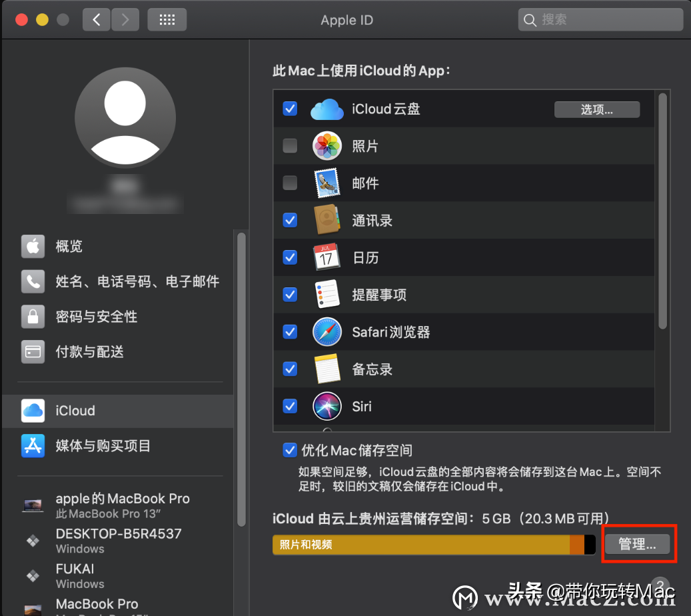This screenshot has height=616, width=691.
Task: Open 媒体与购买项目 section
Action: pyautogui.click(x=119, y=446)
